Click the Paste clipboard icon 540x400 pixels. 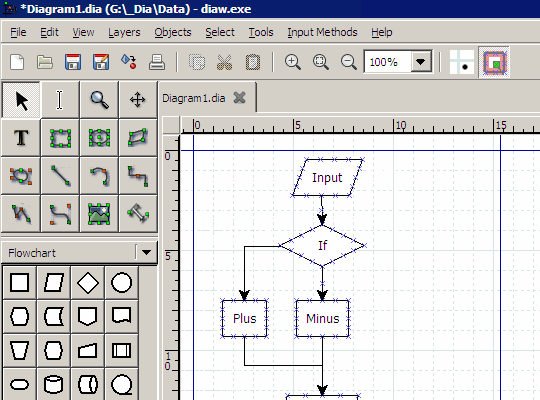pyautogui.click(x=252, y=62)
